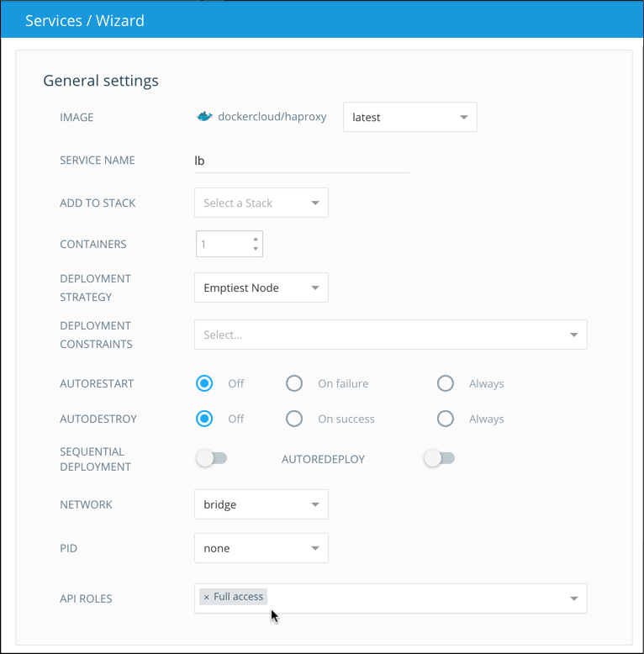
Task: Open the Network dropdown set to bridge
Action: tap(261, 504)
